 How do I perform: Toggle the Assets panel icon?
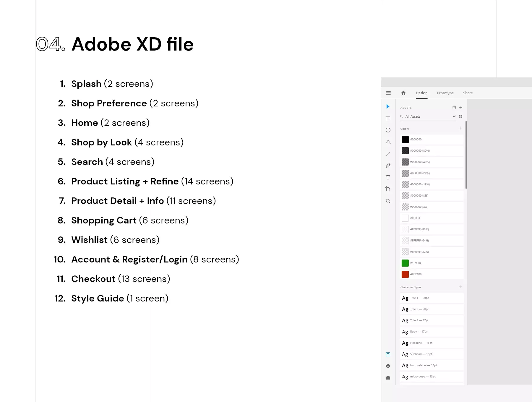388,354
